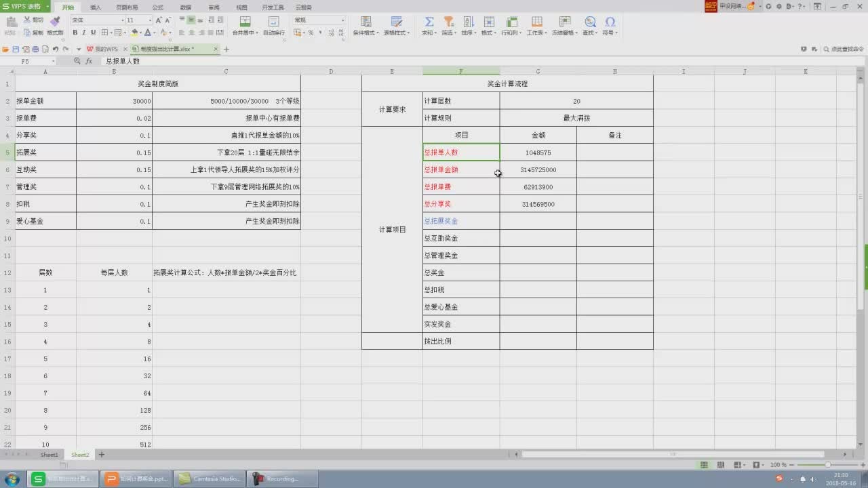The image size is (868, 488).
Task: Open the number format 常规 dropdown
Action: [342, 20]
